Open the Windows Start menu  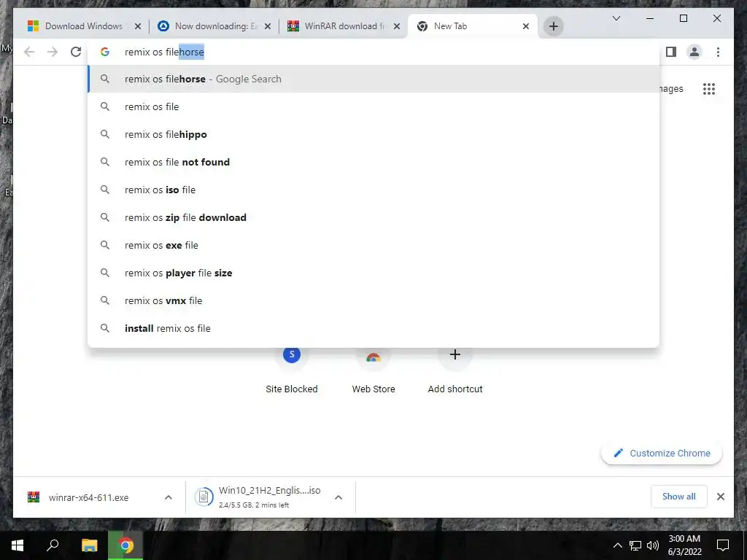pos(18,545)
